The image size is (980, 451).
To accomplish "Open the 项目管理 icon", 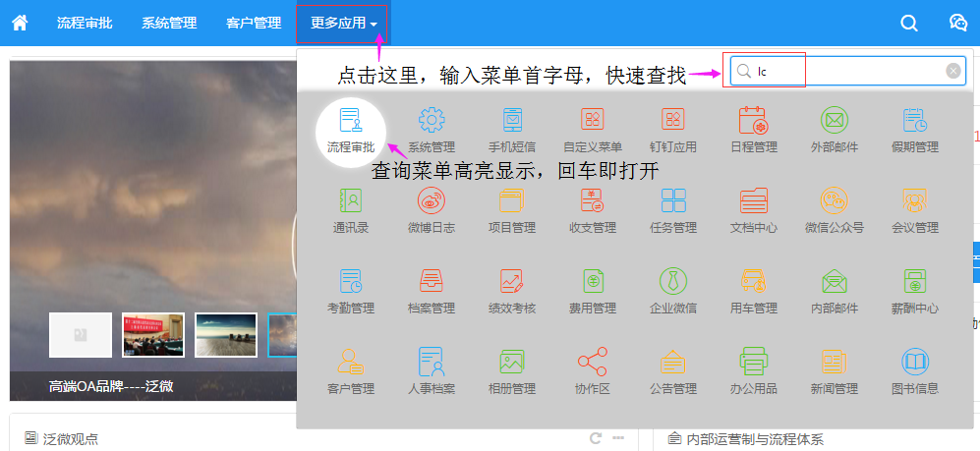I will pyautogui.click(x=512, y=200).
